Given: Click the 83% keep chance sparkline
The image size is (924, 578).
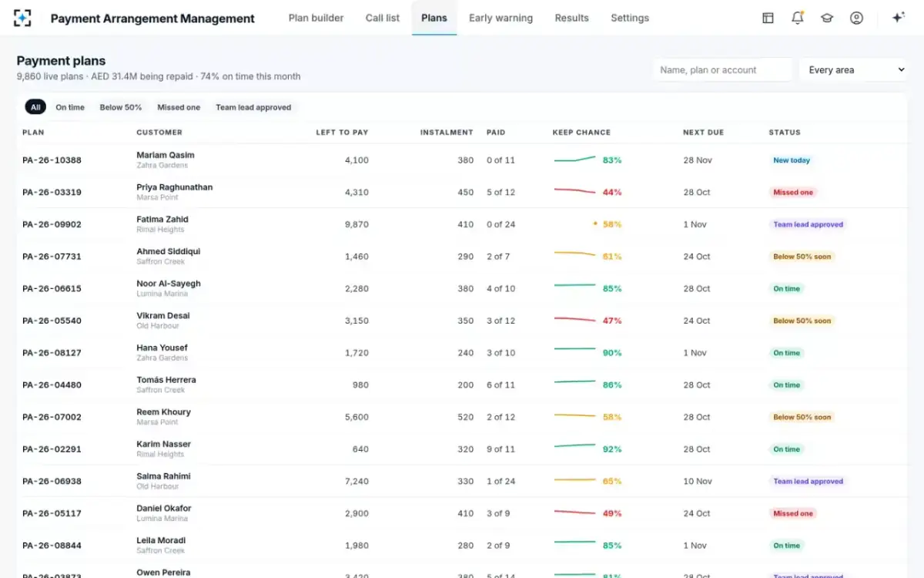Looking at the screenshot, I should 575,160.
